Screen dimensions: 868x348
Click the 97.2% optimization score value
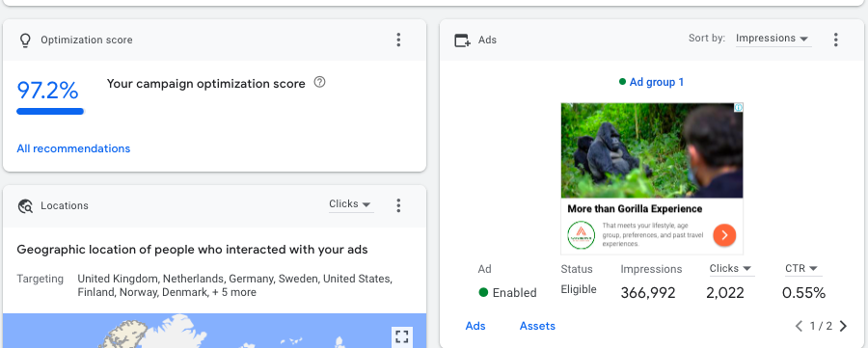[47, 91]
